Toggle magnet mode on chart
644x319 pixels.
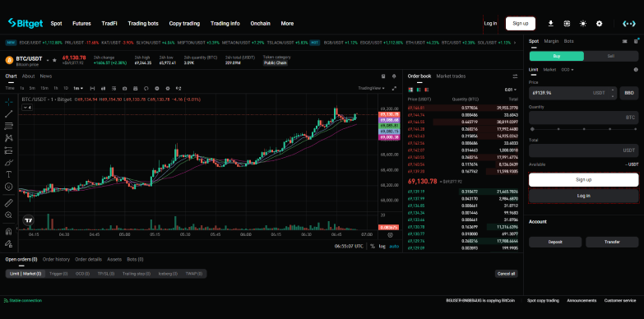[8, 231]
